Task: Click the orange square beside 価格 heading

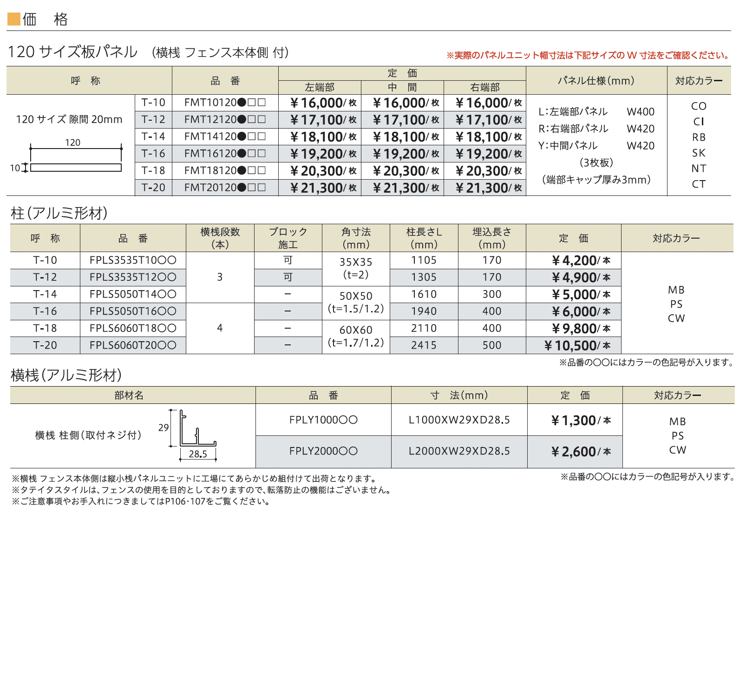Action: pyautogui.click(x=13, y=19)
